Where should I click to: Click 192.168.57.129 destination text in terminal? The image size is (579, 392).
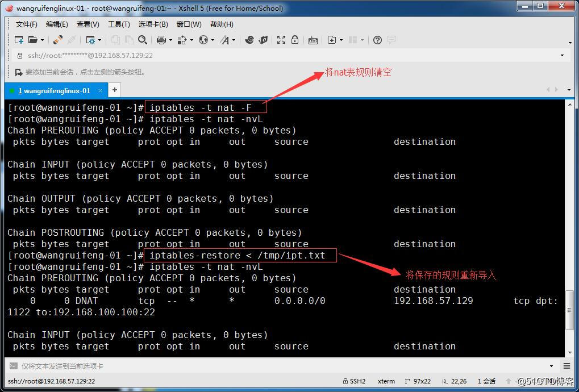pos(433,301)
